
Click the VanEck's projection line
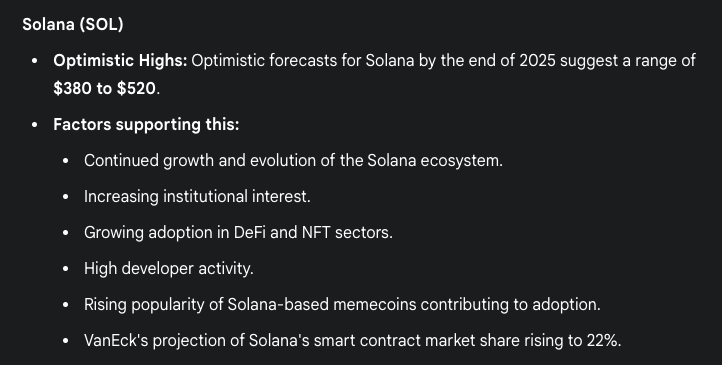tap(353, 340)
